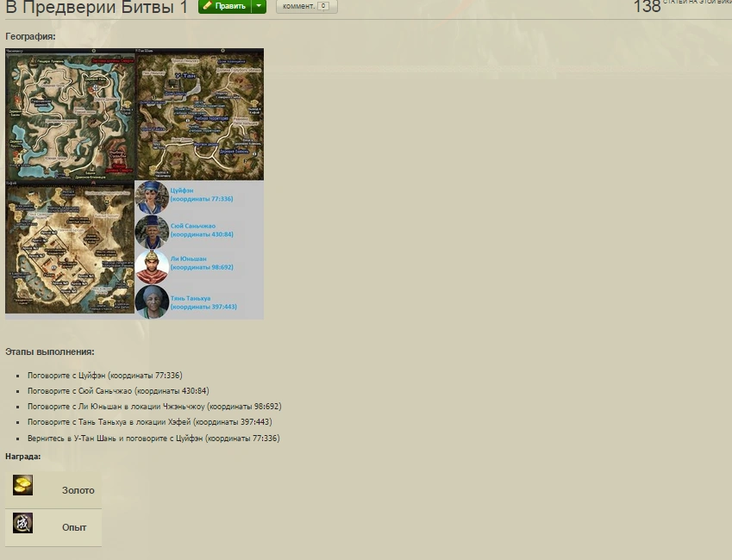Click the Ли Юньшан (координаты 98:692) map label
This screenshot has width=732, height=560.
[202, 263]
